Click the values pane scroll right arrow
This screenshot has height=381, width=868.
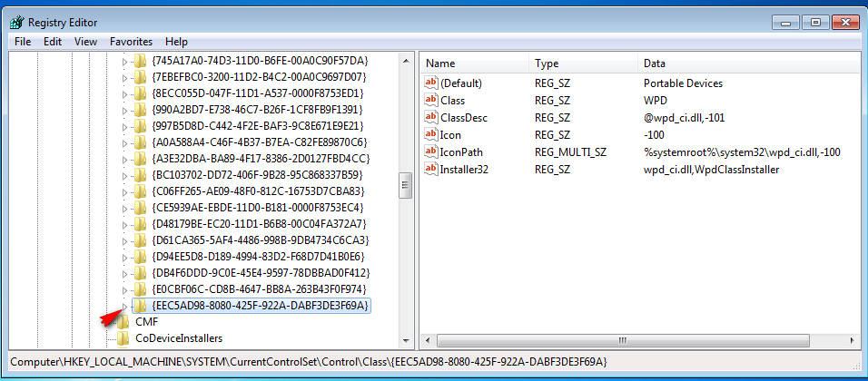coord(853,339)
